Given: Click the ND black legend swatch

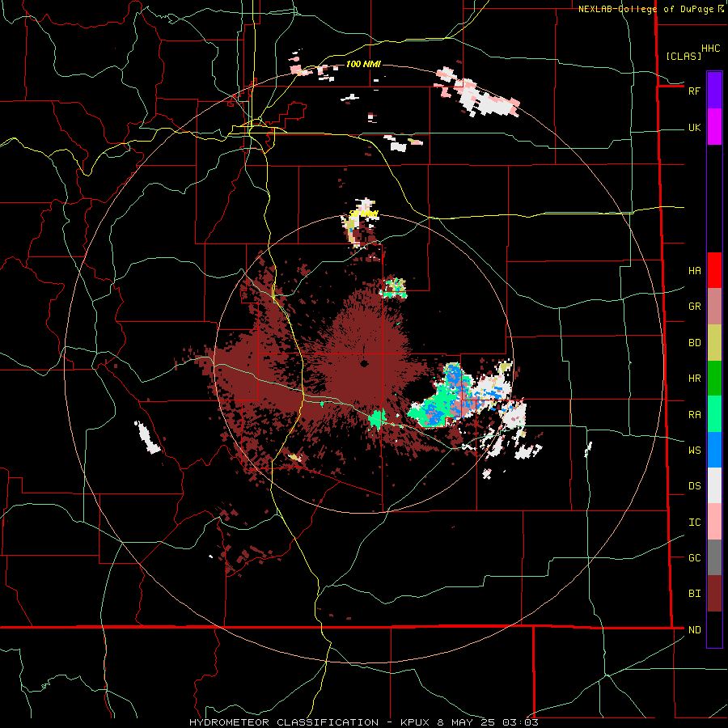Looking at the screenshot, I should point(714,629).
